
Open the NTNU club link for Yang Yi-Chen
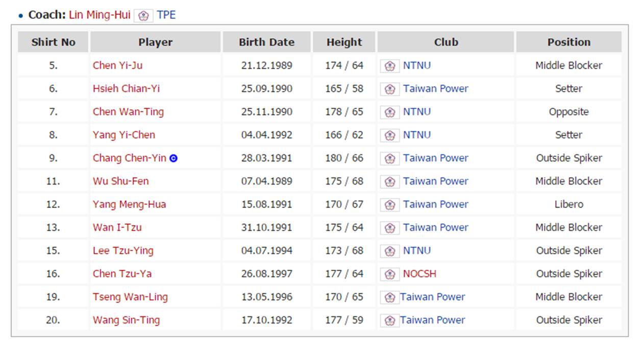point(417,135)
